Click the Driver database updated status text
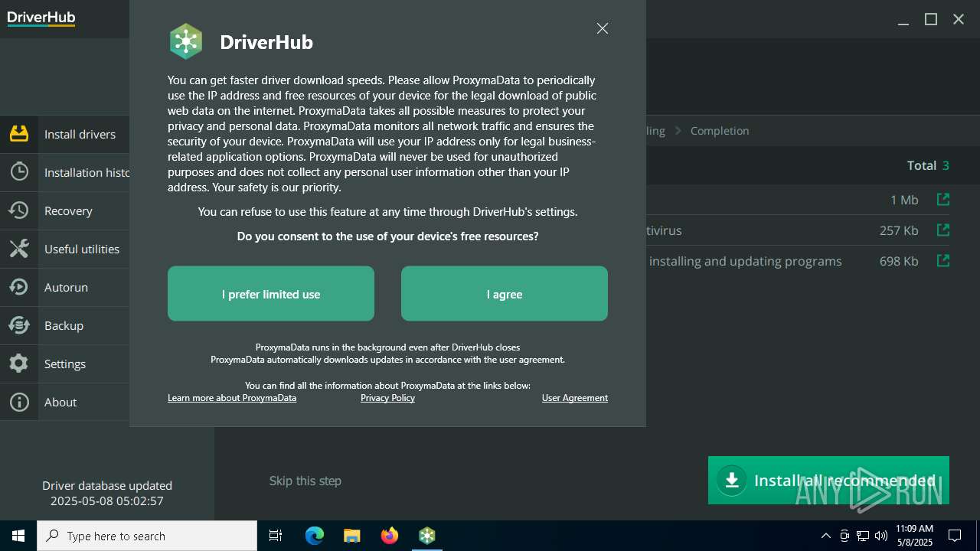Image resolution: width=980 pixels, height=551 pixels. [107, 494]
